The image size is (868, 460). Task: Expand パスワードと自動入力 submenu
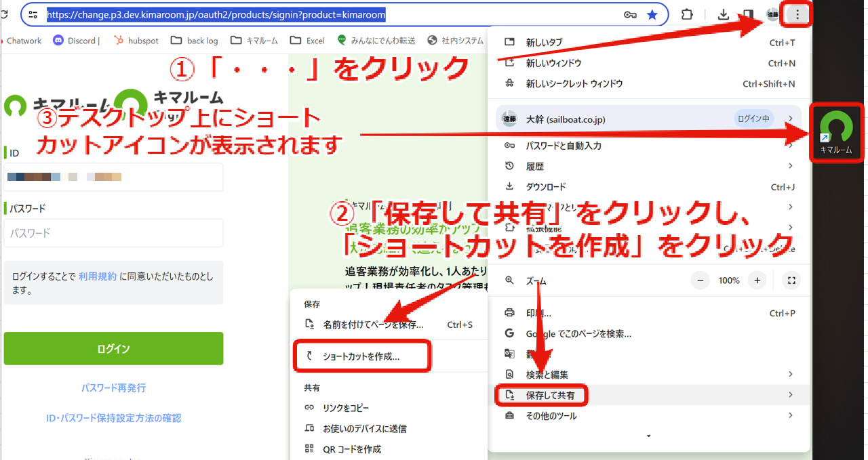click(649, 146)
